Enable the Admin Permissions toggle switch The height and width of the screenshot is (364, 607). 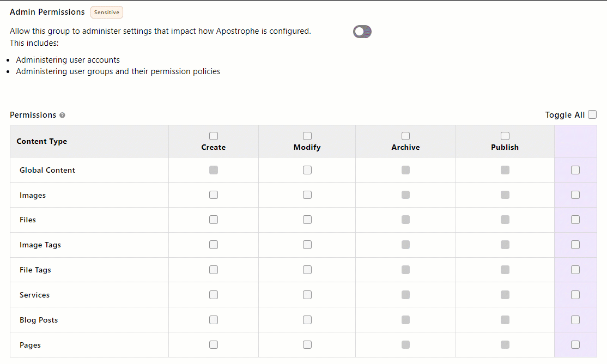362,32
